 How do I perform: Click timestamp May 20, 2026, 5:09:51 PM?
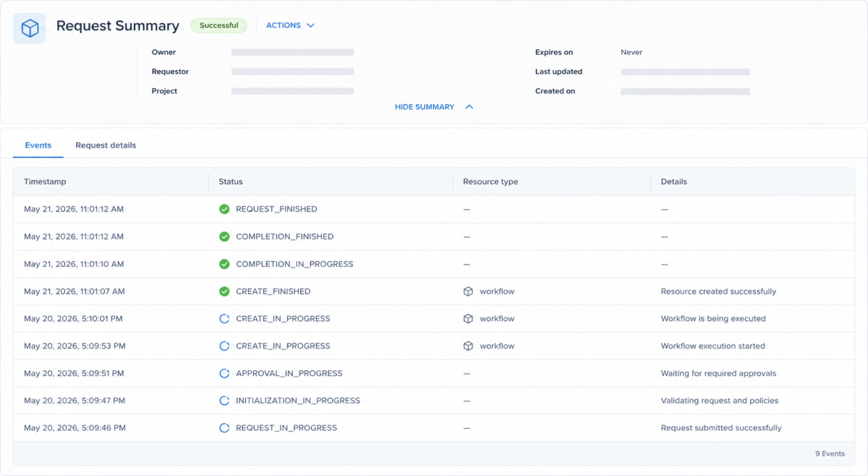click(x=74, y=373)
